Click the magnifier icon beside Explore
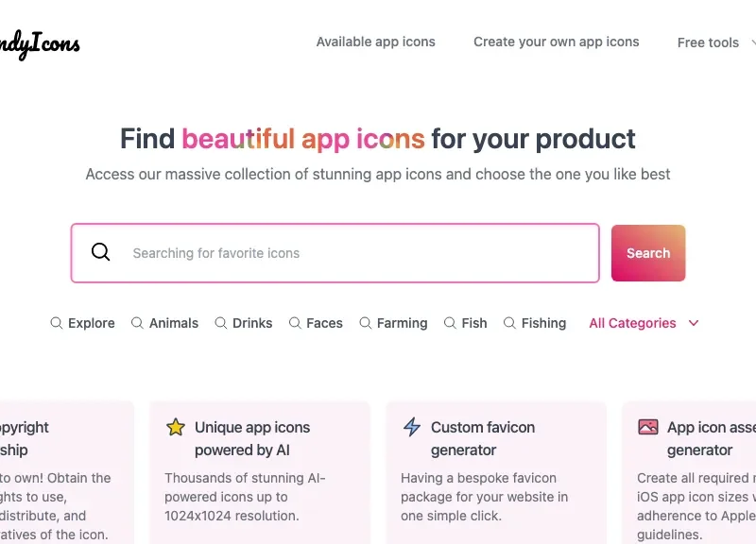This screenshot has height=544, width=756. point(55,323)
